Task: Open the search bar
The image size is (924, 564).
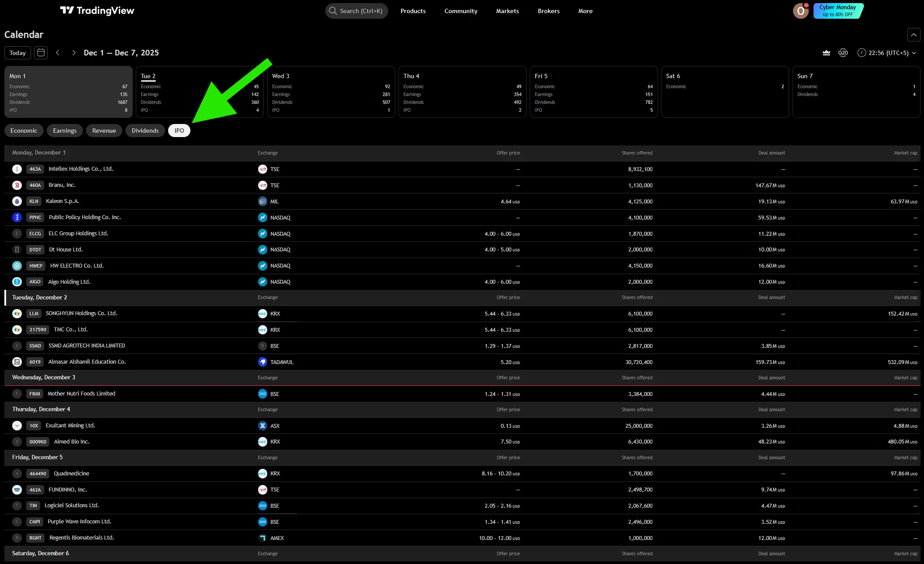Action: click(x=356, y=11)
